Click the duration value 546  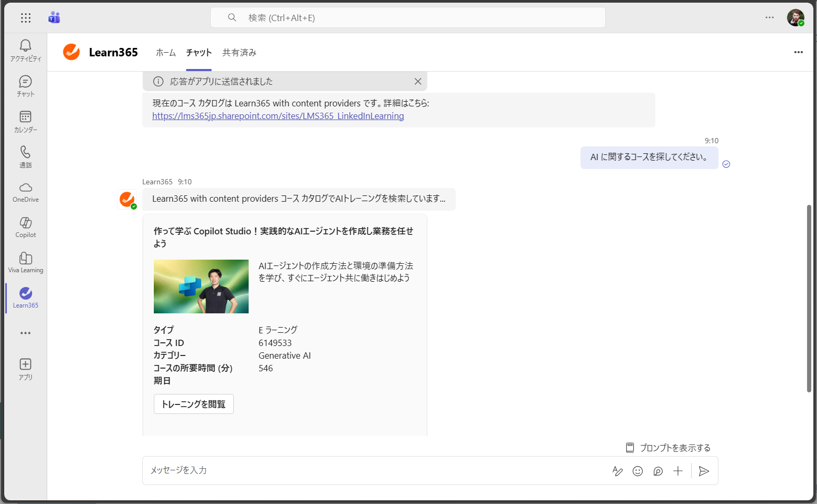pyautogui.click(x=265, y=368)
